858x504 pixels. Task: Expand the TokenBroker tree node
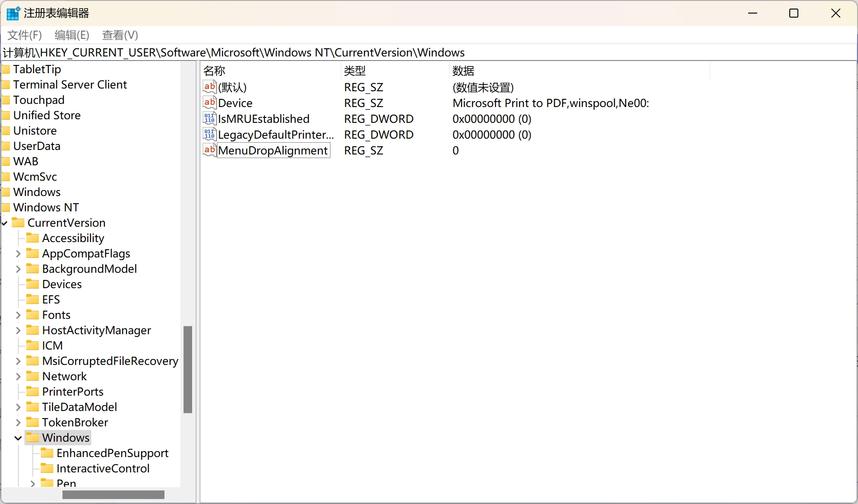[x=18, y=423]
